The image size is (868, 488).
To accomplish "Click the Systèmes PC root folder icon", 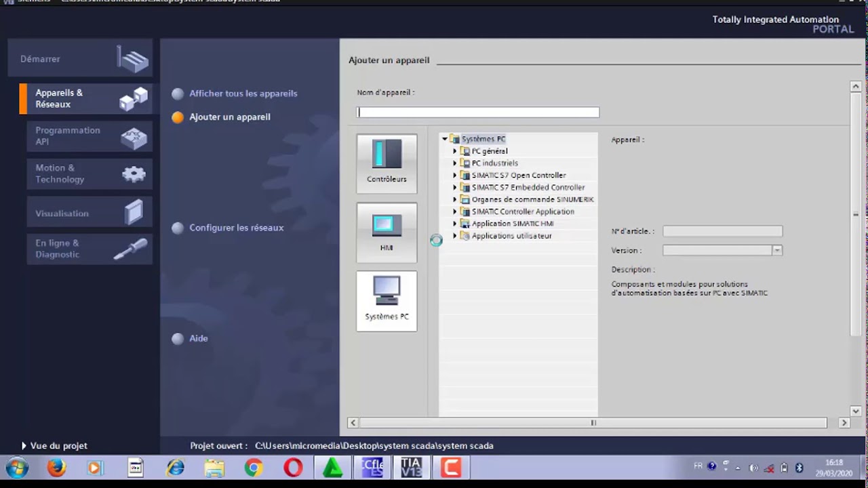I will click(x=454, y=139).
